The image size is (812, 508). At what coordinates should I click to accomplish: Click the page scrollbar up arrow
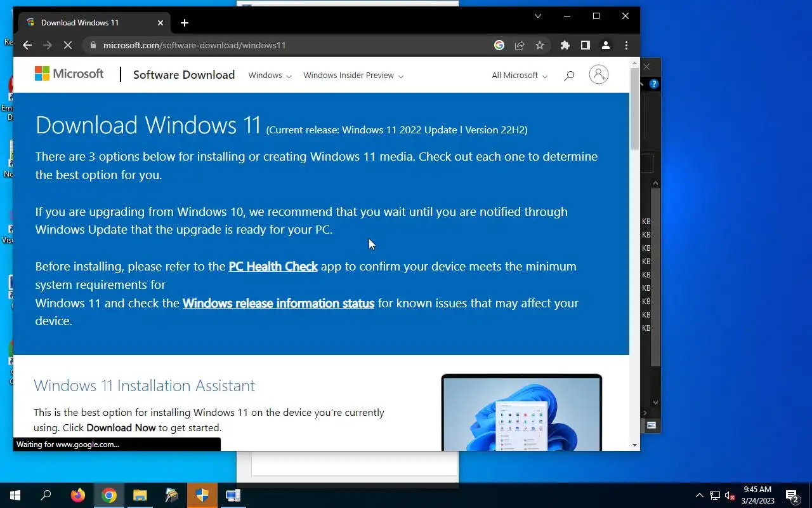(x=634, y=63)
